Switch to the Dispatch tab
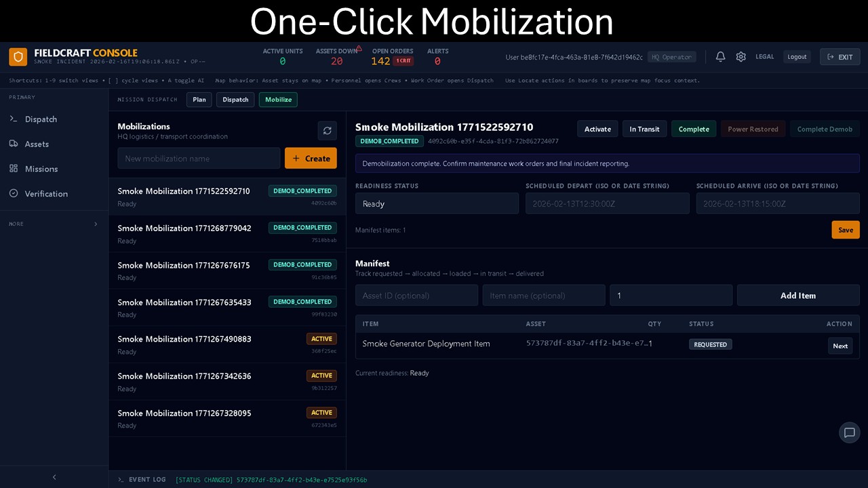 coord(235,100)
